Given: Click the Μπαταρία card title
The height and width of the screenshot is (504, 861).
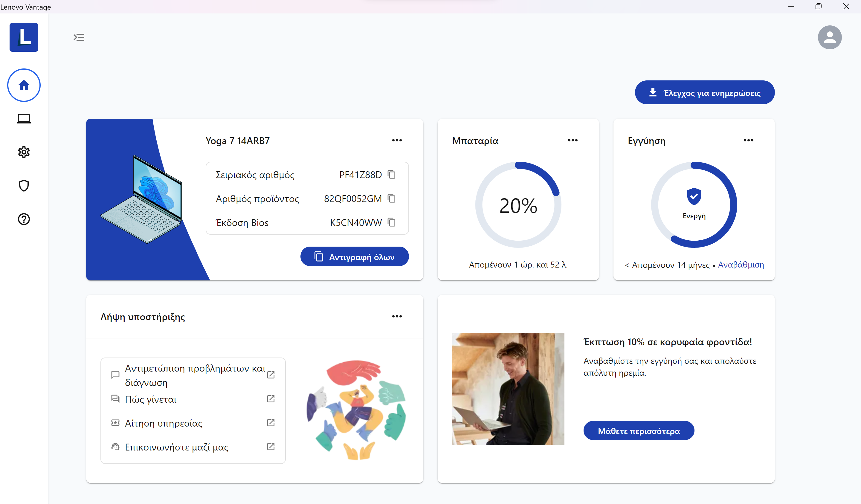Looking at the screenshot, I should tap(475, 141).
